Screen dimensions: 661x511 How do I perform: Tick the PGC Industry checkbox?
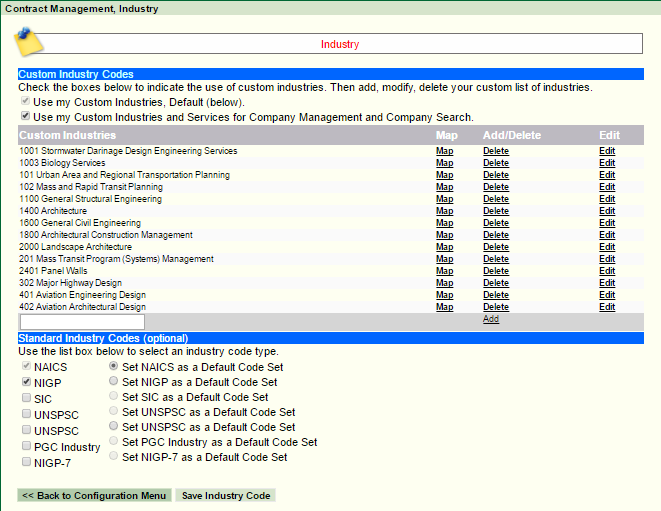(x=25, y=446)
